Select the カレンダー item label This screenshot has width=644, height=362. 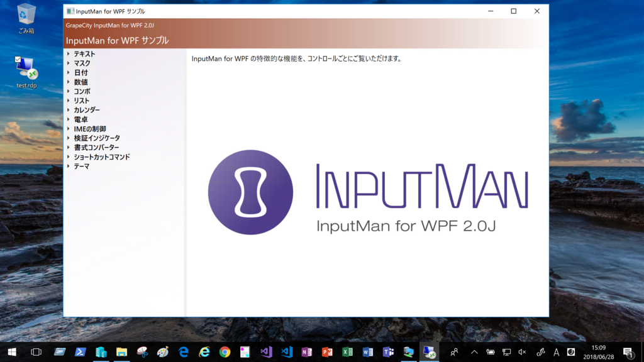[x=87, y=110]
